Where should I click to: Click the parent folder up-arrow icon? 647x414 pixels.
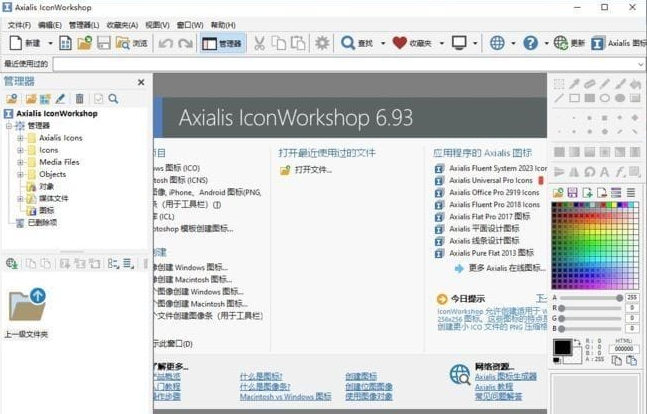27,305
